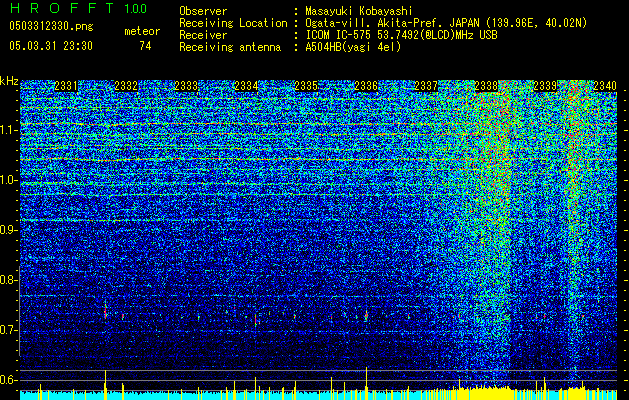Click the 2340 time marker

click(x=605, y=86)
